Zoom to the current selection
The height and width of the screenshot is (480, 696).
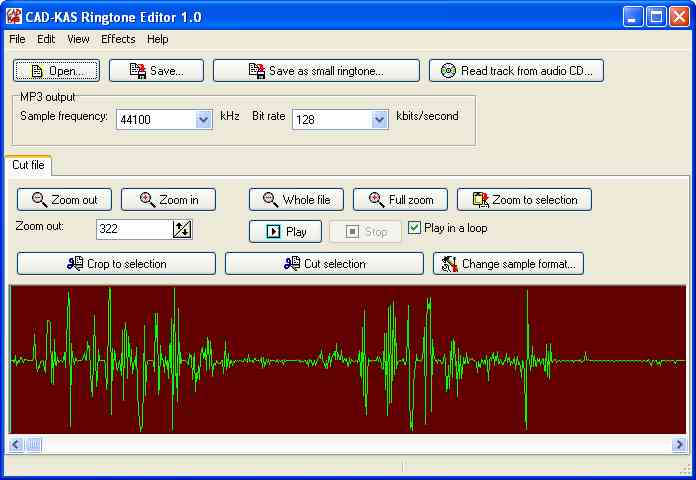(x=524, y=200)
